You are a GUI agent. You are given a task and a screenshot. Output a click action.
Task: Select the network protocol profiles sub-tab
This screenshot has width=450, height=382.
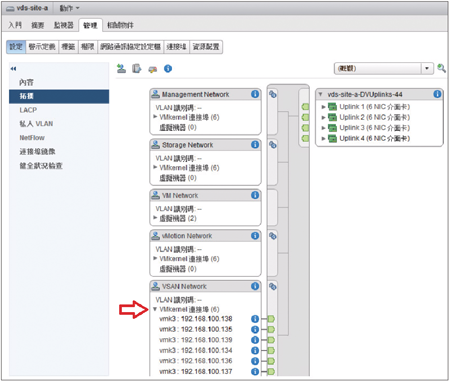pos(131,47)
